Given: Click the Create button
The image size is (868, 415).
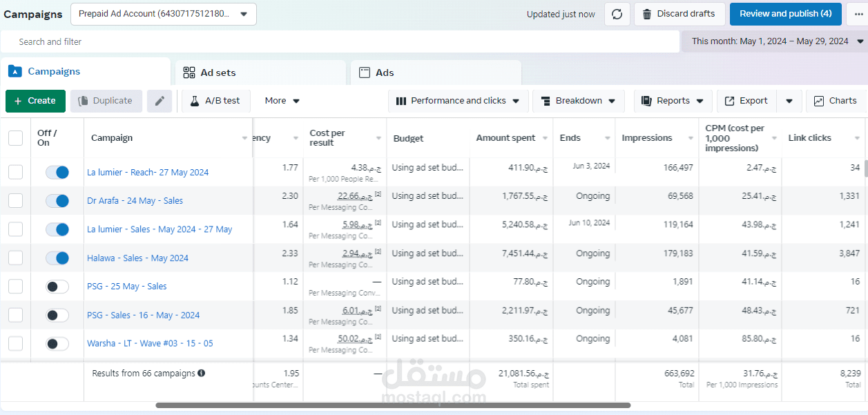Looking at the screenshot, I should point(35,101).
